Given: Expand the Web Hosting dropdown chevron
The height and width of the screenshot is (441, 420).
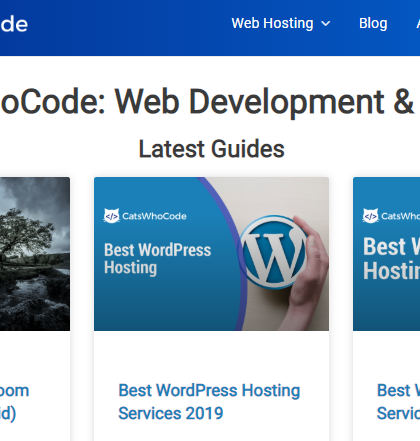Looking at the screenshot, I should (x=326, y=24).
